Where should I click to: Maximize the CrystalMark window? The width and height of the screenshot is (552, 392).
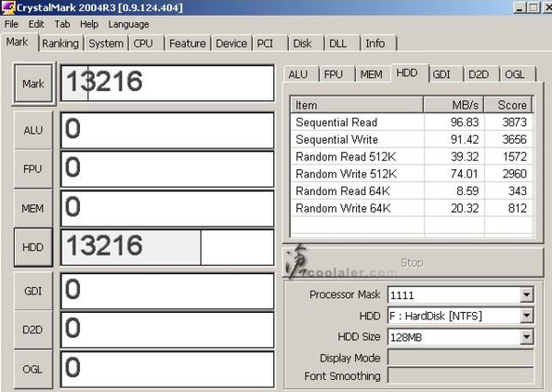pyautogui.click(x=534, y=7)
